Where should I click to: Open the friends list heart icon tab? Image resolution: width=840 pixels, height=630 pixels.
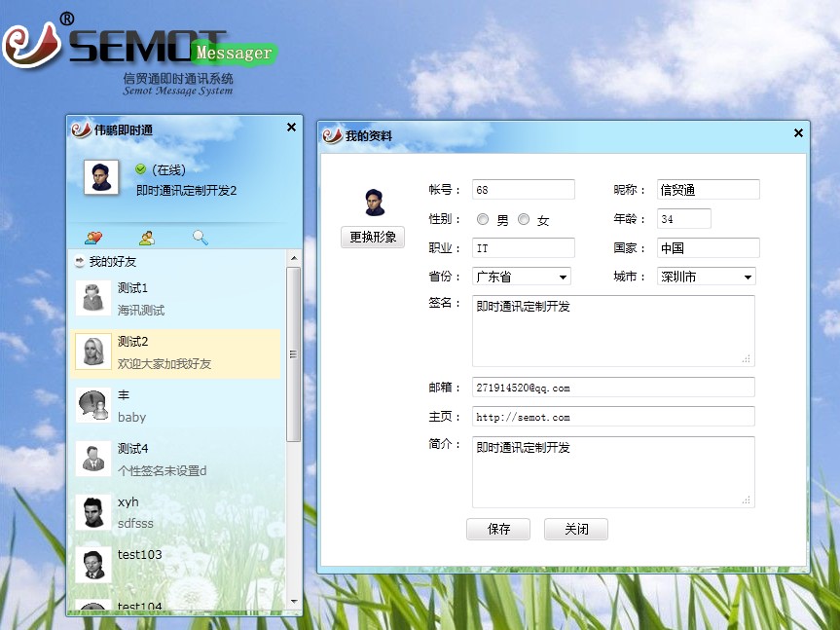click(x=93, y=238)
